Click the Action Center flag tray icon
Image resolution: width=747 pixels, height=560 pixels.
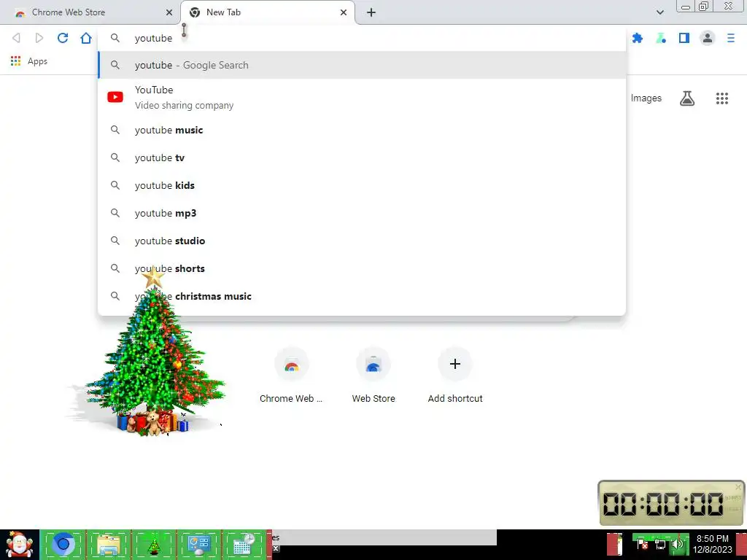click(642, 544)
